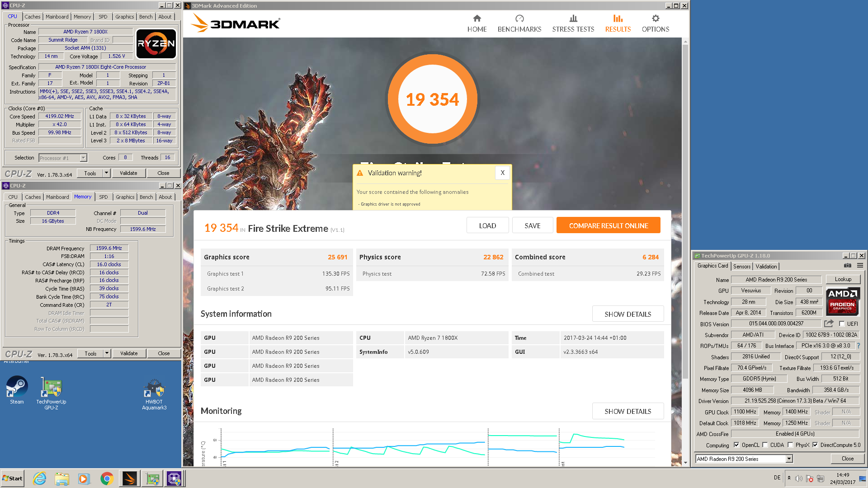The height and width of the screenshot is (488, 868).
Task: Click COMPARE RESULT ONLINE button
Action: click(608, 225)
